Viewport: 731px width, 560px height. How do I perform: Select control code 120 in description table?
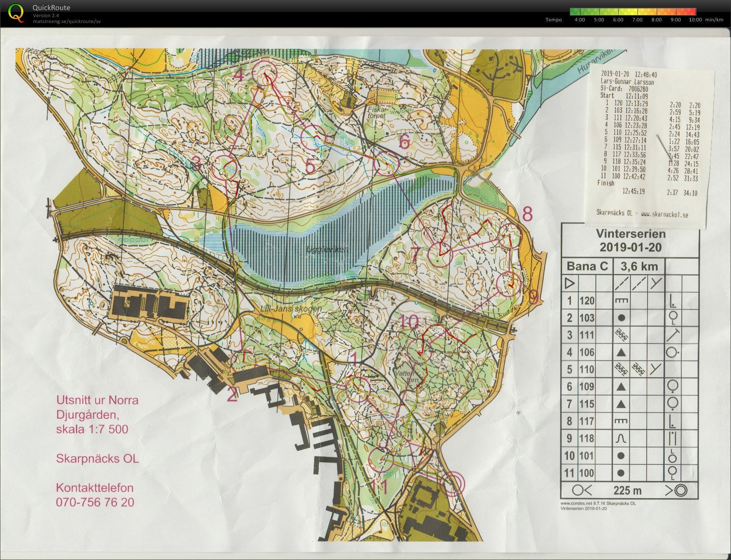(x=587, y=300)
